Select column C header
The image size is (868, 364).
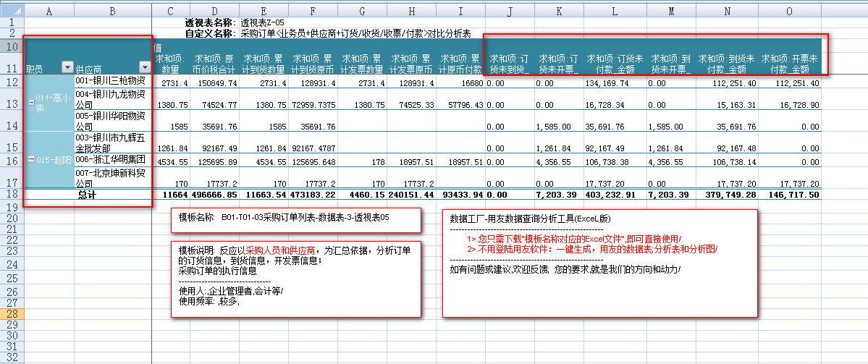(170, 12)
